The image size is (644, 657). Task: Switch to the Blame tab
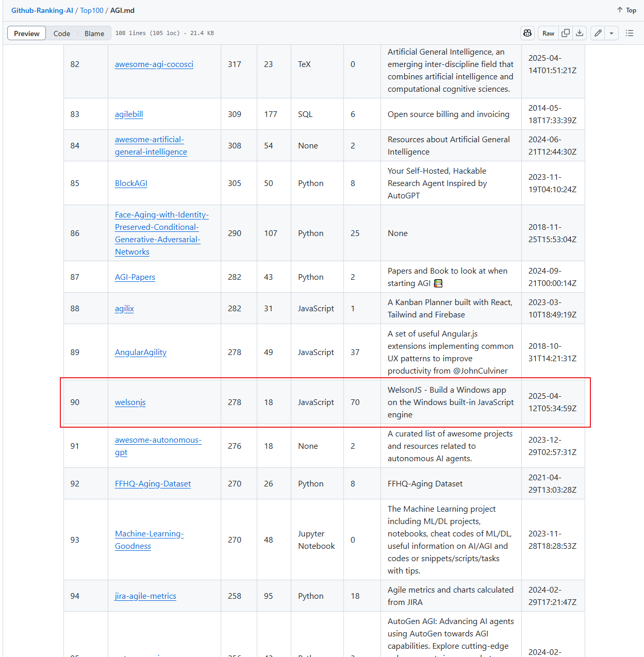pos(94,33)
